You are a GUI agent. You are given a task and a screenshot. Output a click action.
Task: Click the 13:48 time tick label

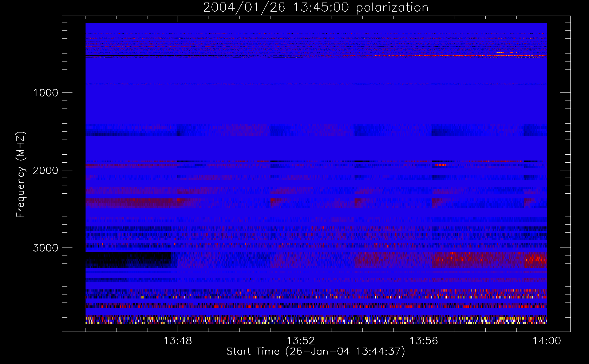178,341
